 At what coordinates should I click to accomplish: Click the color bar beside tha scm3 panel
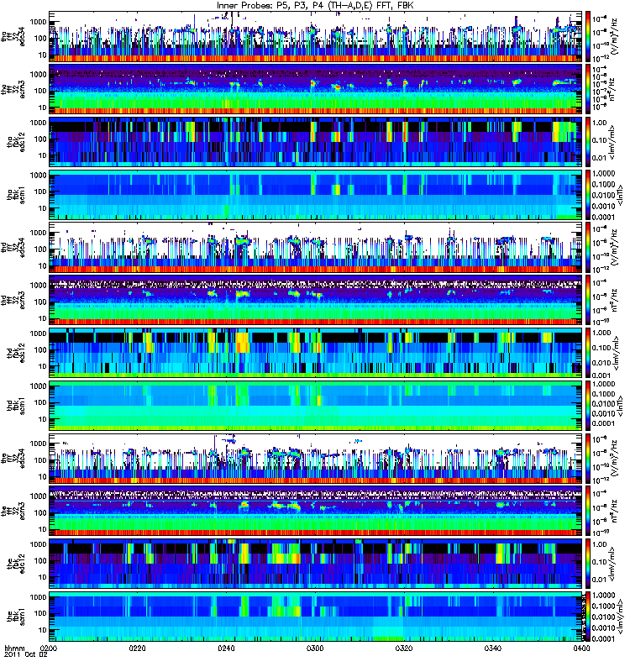(588, 90)
